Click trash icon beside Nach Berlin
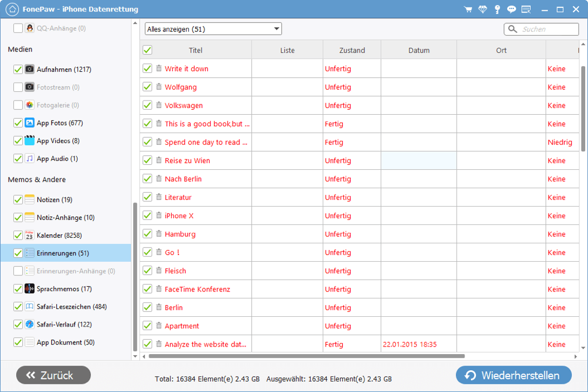The width and height of the screenshot is (588, 392). coord(159,178)
